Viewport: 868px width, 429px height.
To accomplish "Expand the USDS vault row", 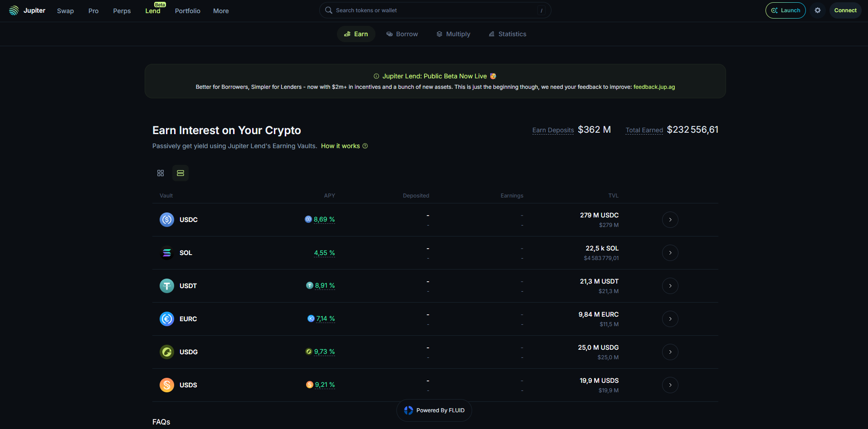I will 670,385.
